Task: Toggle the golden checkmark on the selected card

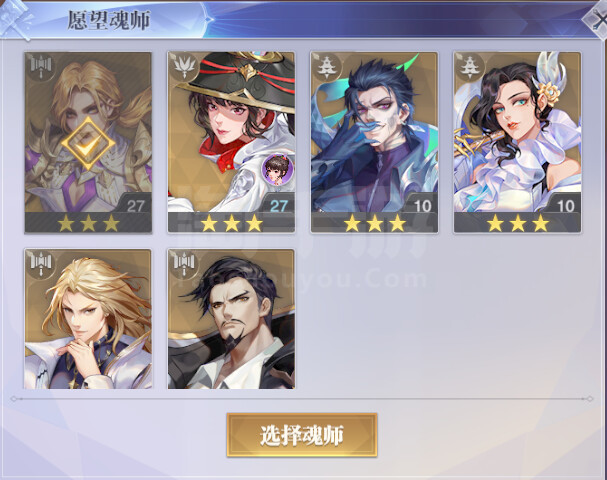Action: point(88,143)
